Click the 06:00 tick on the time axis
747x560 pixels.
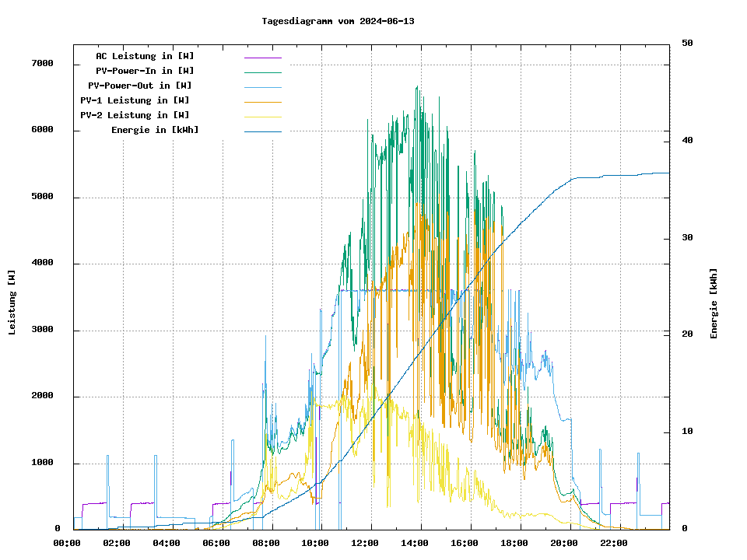(x=216, y=543)
